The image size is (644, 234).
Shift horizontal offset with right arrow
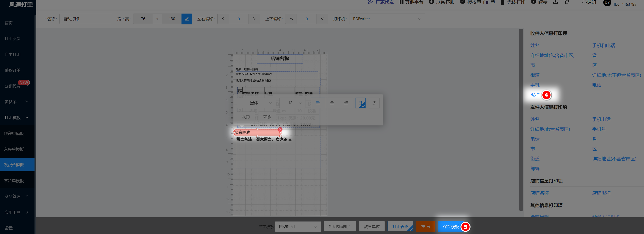pos(254,19)
